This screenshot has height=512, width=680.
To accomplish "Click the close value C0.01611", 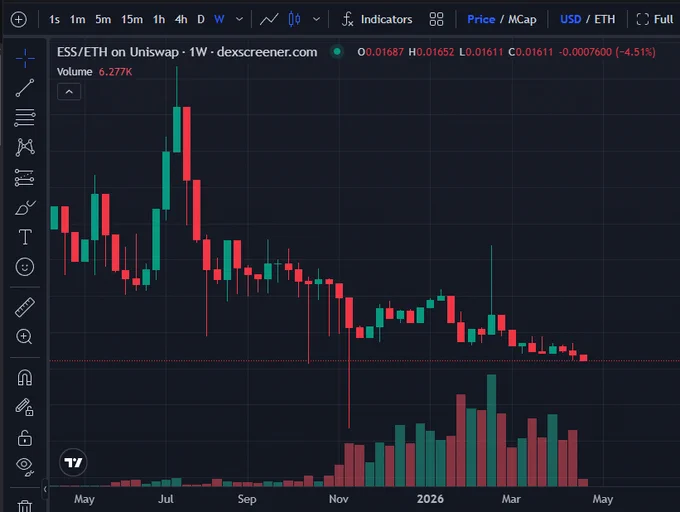I will (x=531, y=52).
